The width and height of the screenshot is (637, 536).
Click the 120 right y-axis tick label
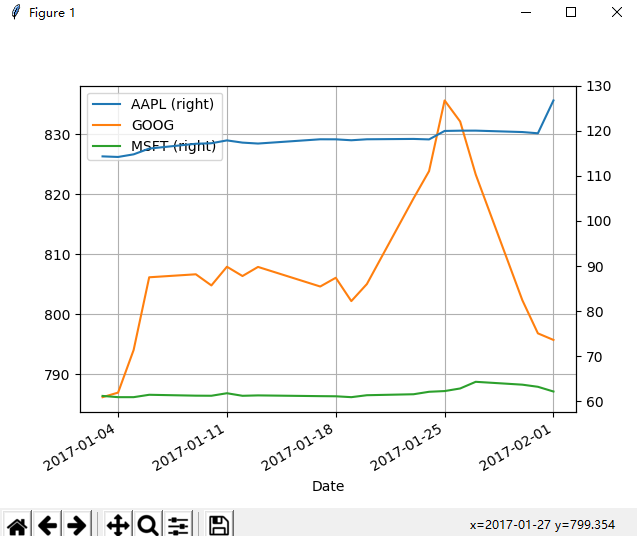point(598,131)
